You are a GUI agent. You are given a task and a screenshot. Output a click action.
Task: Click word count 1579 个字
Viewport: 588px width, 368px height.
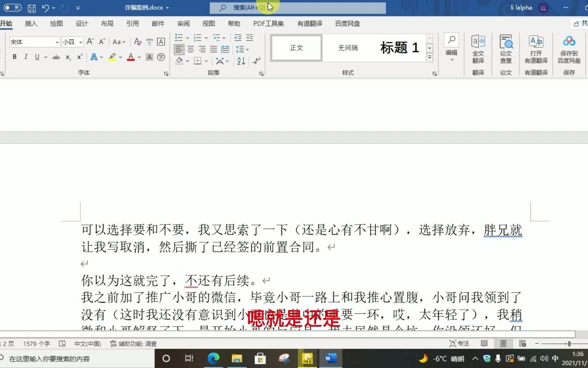36,343
